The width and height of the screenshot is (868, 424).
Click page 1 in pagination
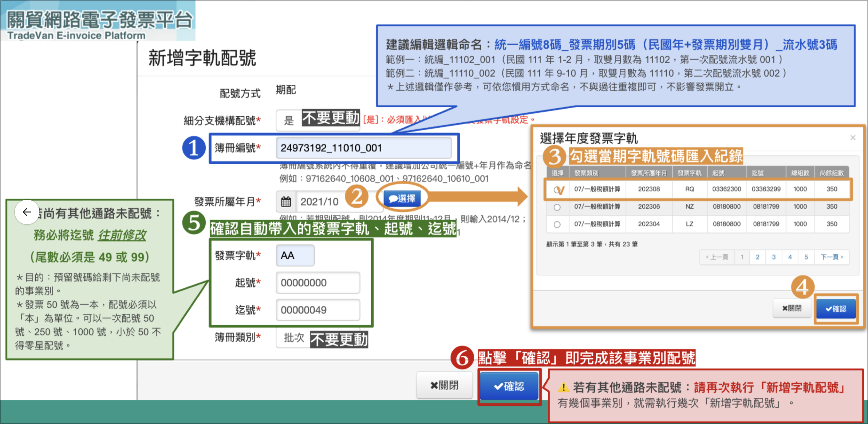point(742,257)
